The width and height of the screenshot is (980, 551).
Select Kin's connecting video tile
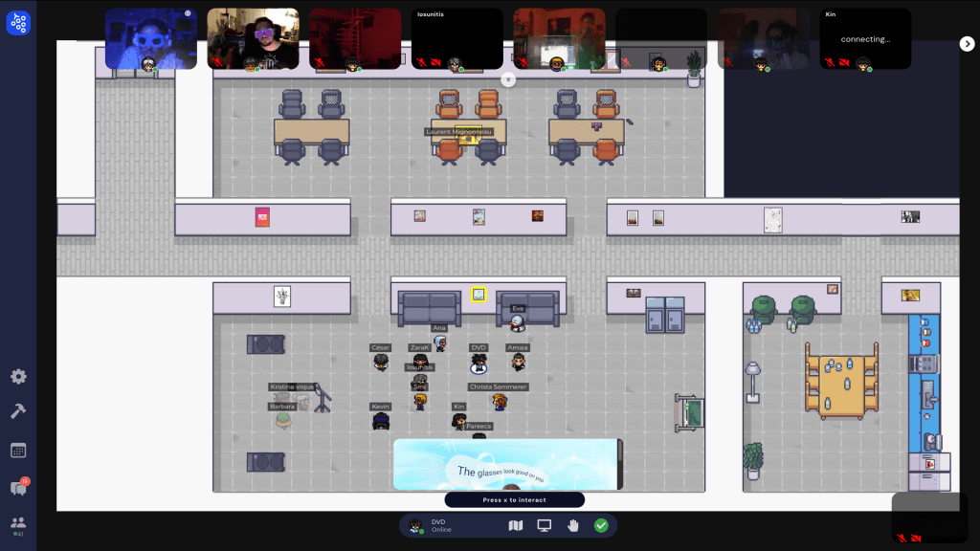(865, 38)
